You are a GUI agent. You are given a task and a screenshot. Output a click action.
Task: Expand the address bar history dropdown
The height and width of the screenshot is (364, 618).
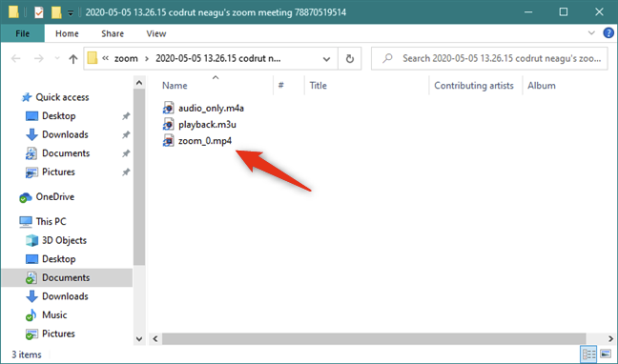tap(326, 59)
